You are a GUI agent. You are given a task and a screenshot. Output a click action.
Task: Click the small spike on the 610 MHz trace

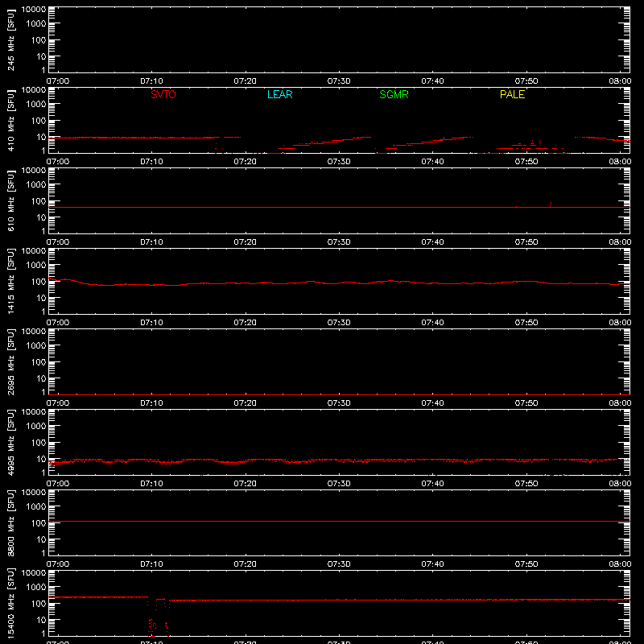pos(551,204)
